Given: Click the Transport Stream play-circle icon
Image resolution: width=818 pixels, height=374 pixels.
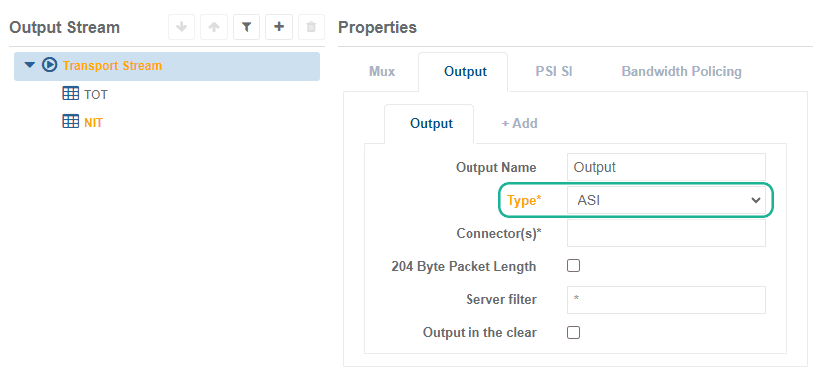Looking at the screenshot, I should click(49, 66).
